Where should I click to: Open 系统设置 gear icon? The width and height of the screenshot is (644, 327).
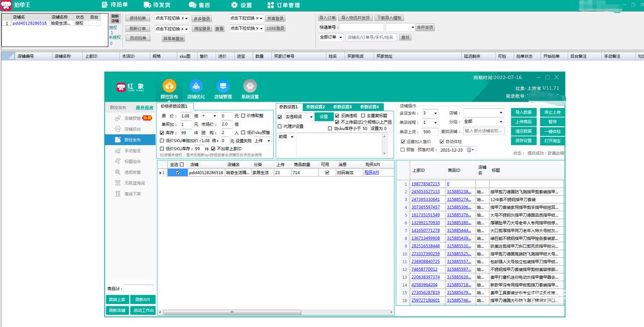tap(250, 86)
